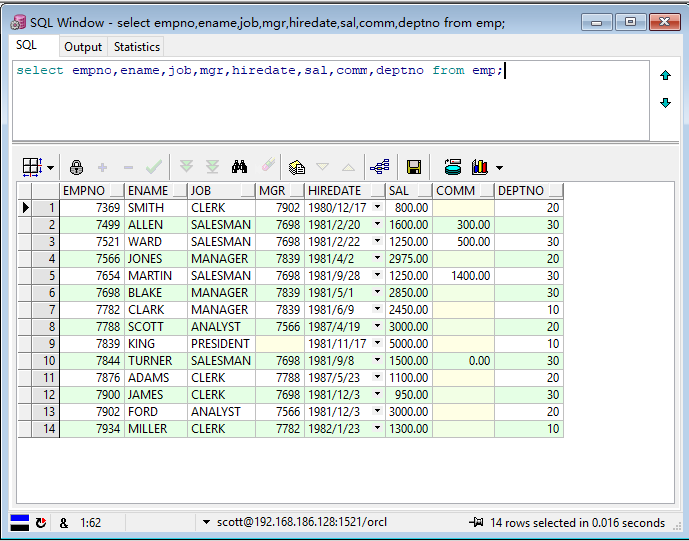Open date dropdown for 1981/2/20
The width and height of the screenshot is (689, 541).
(377, 224)
